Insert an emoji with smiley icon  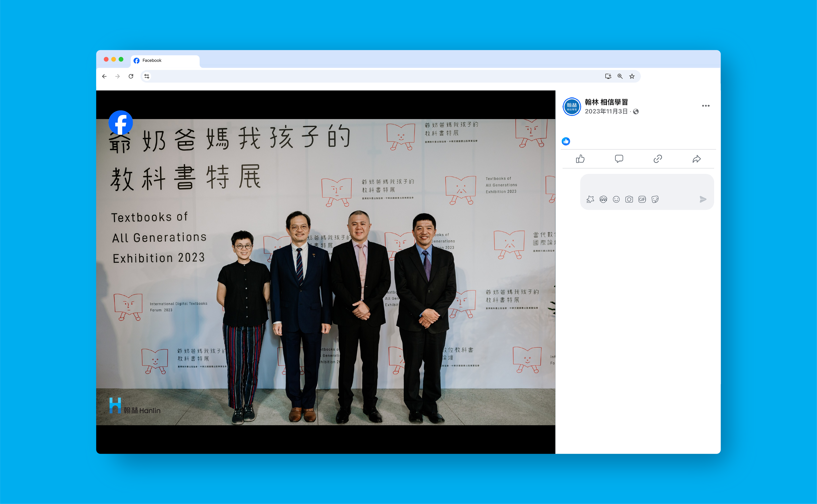(x=616, y=199)
